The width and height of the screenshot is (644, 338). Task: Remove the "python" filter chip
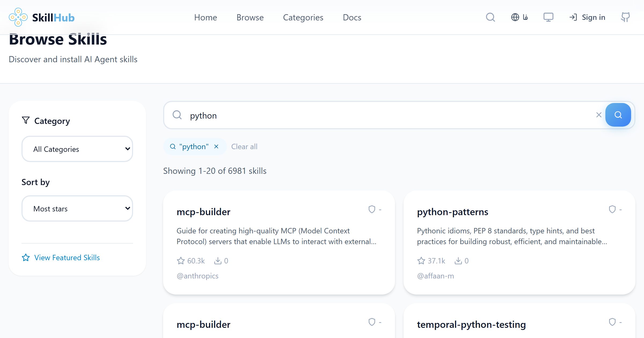pos(216,146)
